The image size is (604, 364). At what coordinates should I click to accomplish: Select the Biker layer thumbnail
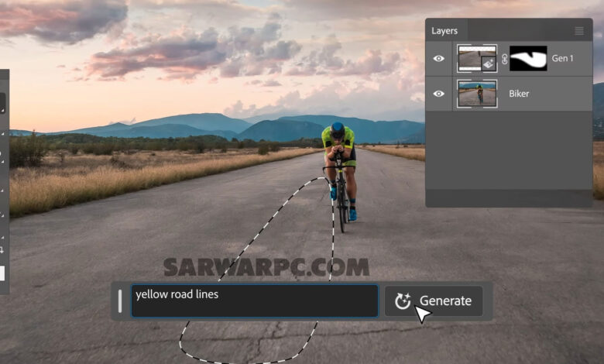coord(477,94)
